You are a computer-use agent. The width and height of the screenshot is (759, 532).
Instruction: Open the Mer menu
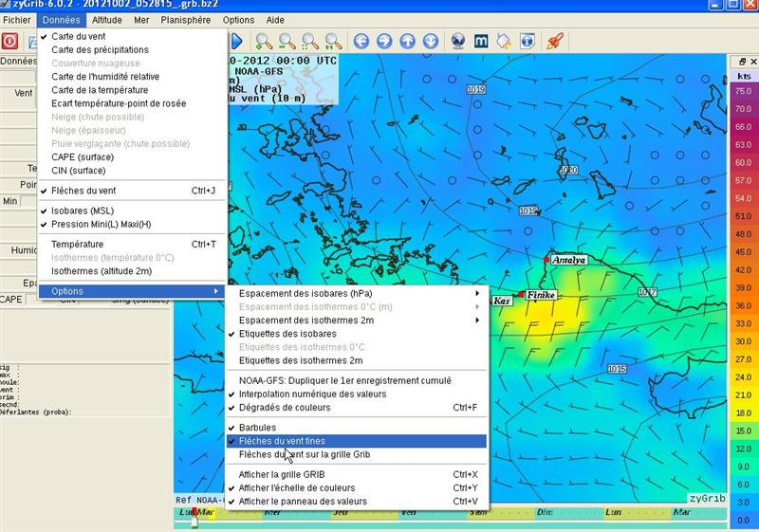click(141, 20)
